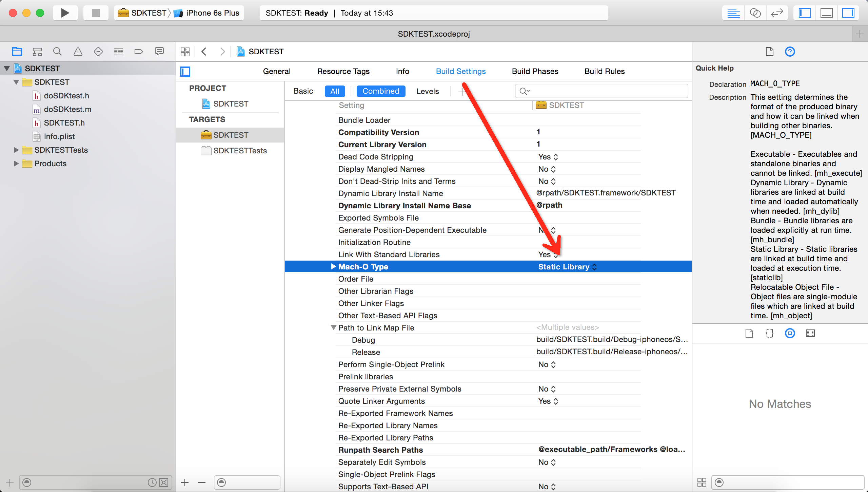Change Mach-O Type Static Library value
The height and width of the screenshot is (492, 868).
567,267
